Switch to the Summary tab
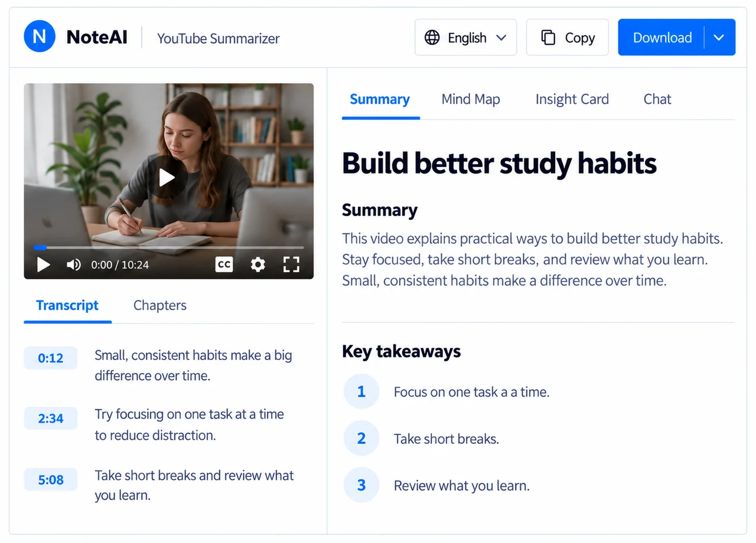 pos(380,99)
